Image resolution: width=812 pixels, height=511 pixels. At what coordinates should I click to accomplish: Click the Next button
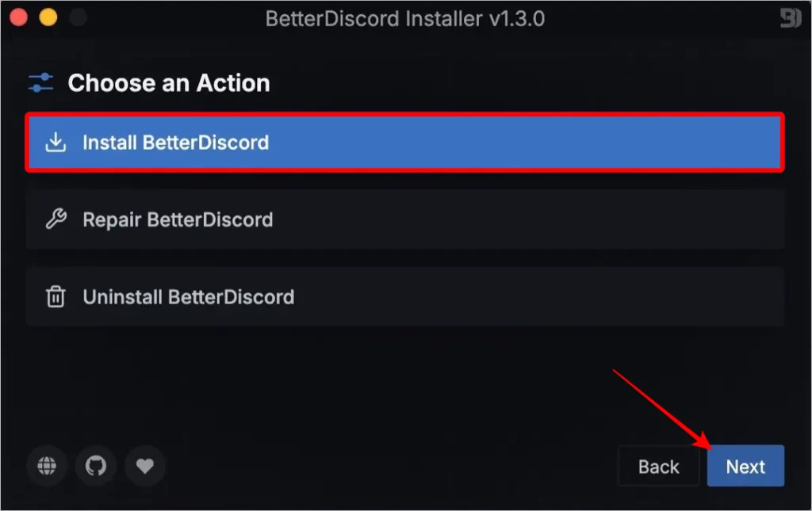tap(745, 466)
